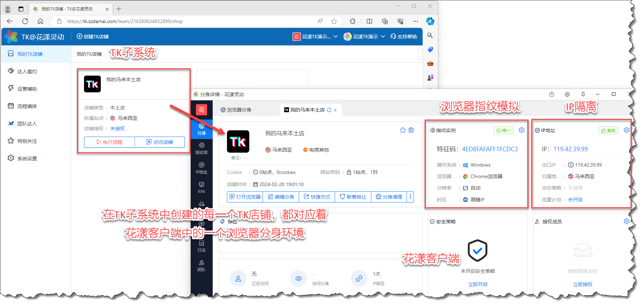Viewport: 644px width, 307px height.
Task: Open the RPA sidebar icon
Action: tap(202, 187)
